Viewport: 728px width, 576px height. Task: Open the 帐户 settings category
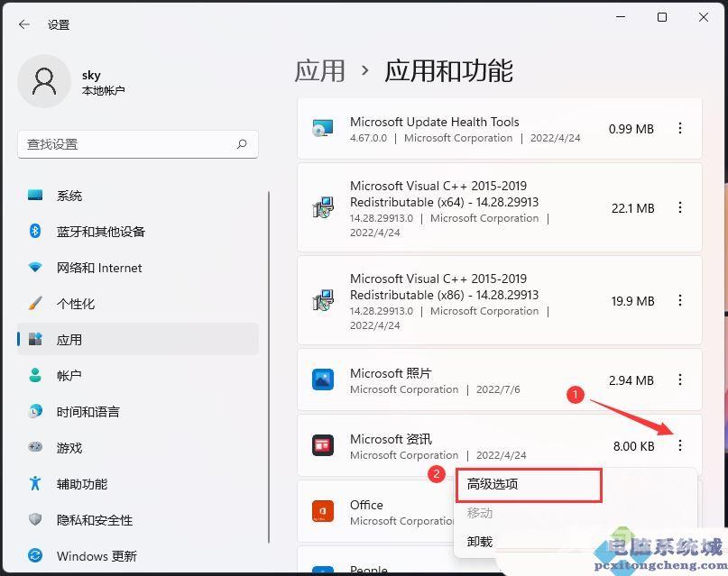pyautogui.click(x=137, y=375)
